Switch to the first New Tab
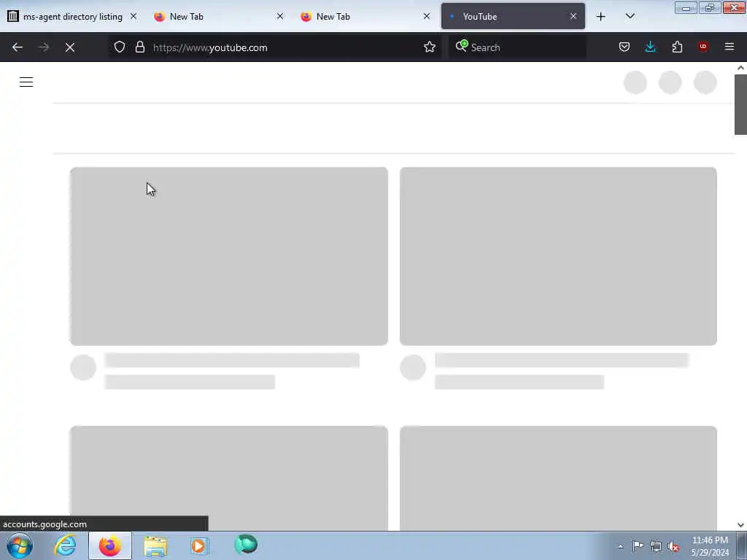The height and width of the screenshot is (560, 747). pos(218,16)
